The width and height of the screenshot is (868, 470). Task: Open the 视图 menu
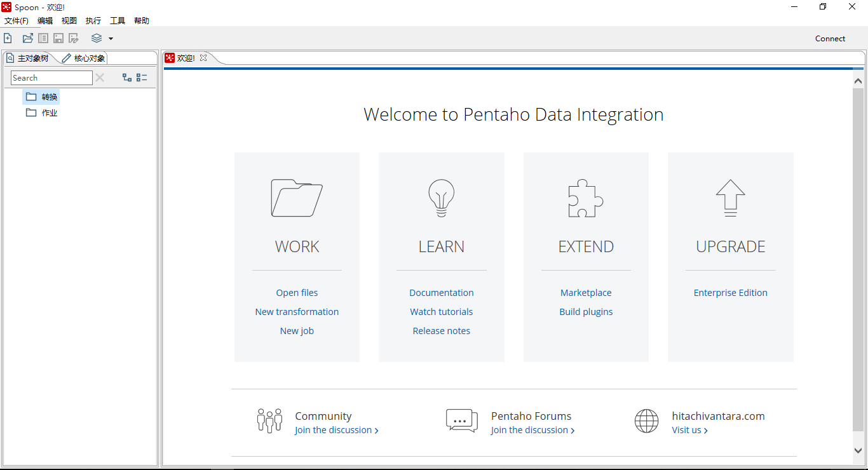[x=69, y=21]
